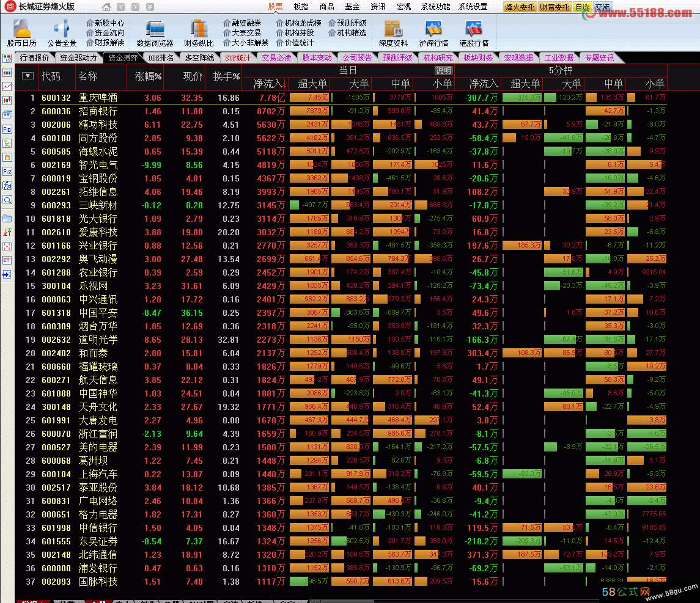Open the 股票 menu
700x603 pixels.
(276, 7)
